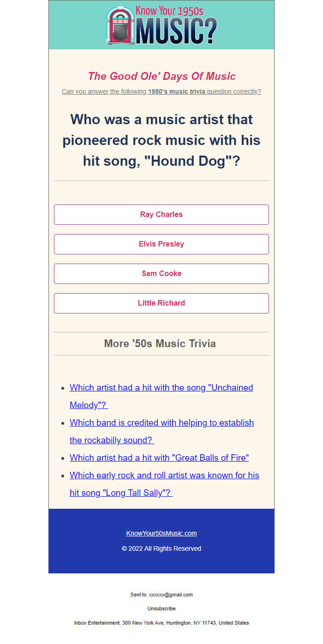Select the Elvis Presley answer button
323x644 pixels.
click(x=161, y=244)
